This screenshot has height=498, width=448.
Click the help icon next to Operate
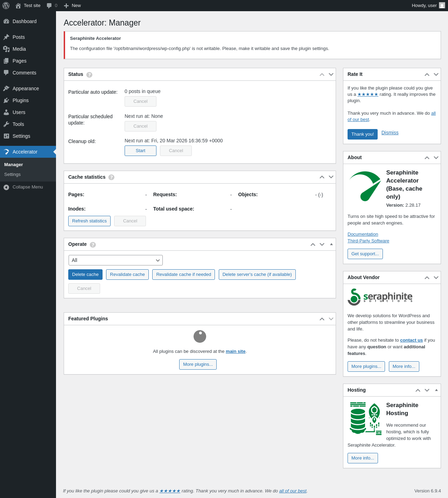[93, 245]
